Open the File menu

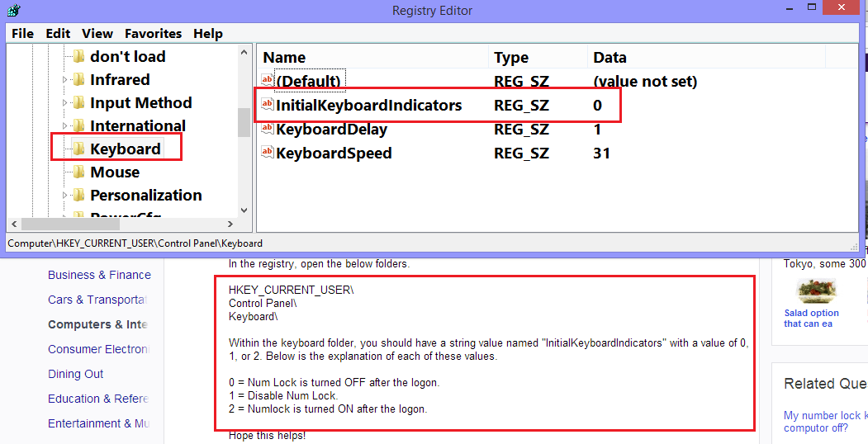22,34
